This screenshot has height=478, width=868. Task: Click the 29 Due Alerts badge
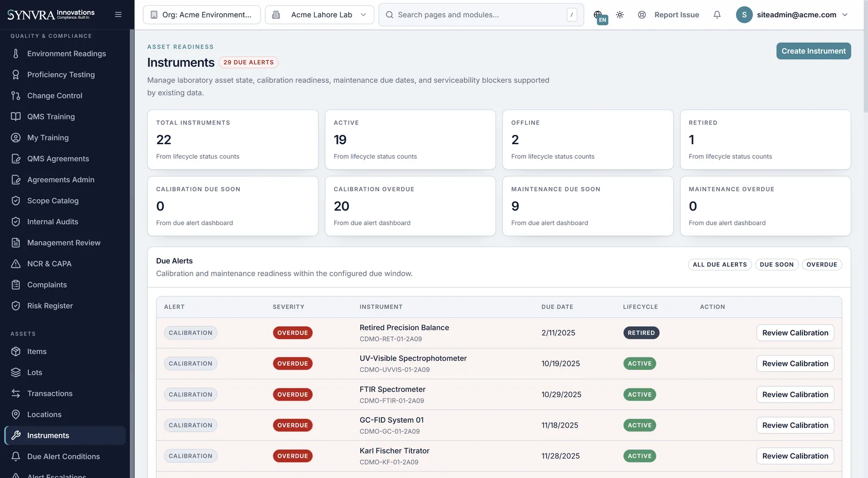click(x=248, y=62)
